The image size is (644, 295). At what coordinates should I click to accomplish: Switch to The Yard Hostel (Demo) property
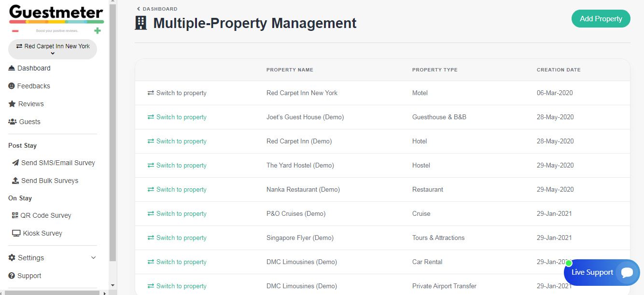click(177, 166)
